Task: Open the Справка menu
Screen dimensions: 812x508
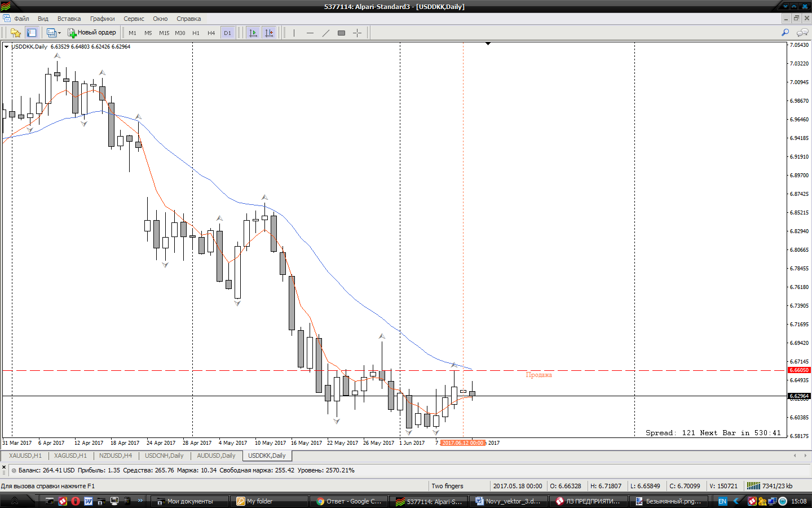Action: [188, 19]
